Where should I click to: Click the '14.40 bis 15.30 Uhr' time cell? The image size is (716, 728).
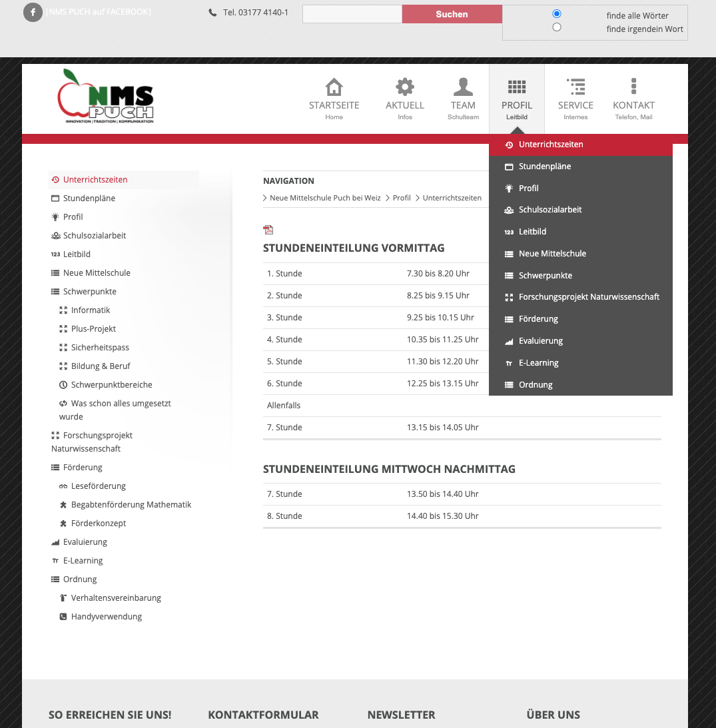point(442,516)
